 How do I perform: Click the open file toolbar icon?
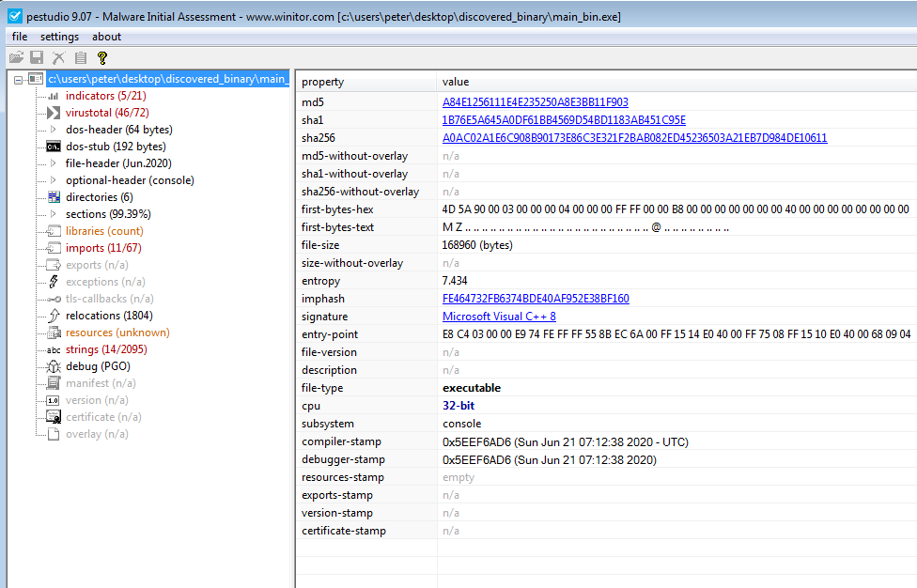[16, 58]
